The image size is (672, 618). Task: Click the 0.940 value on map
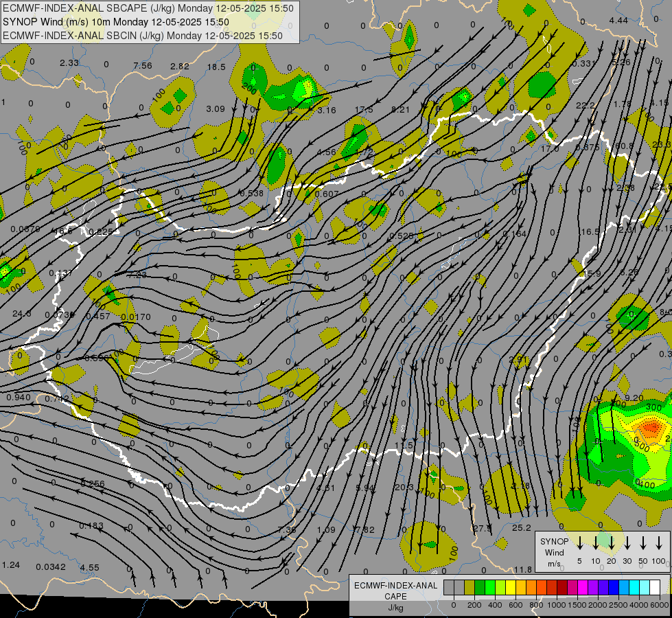pyautogui.click(x=19, y=397)
